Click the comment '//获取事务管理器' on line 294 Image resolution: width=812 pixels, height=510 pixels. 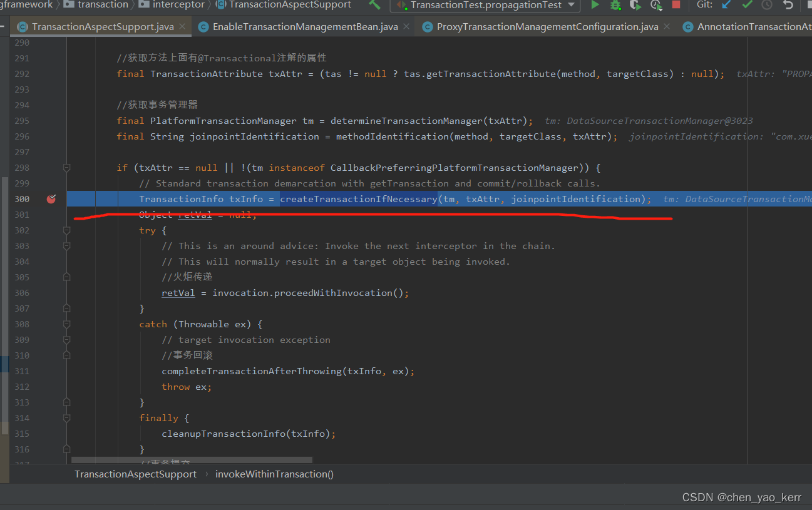tap(157, 105)
